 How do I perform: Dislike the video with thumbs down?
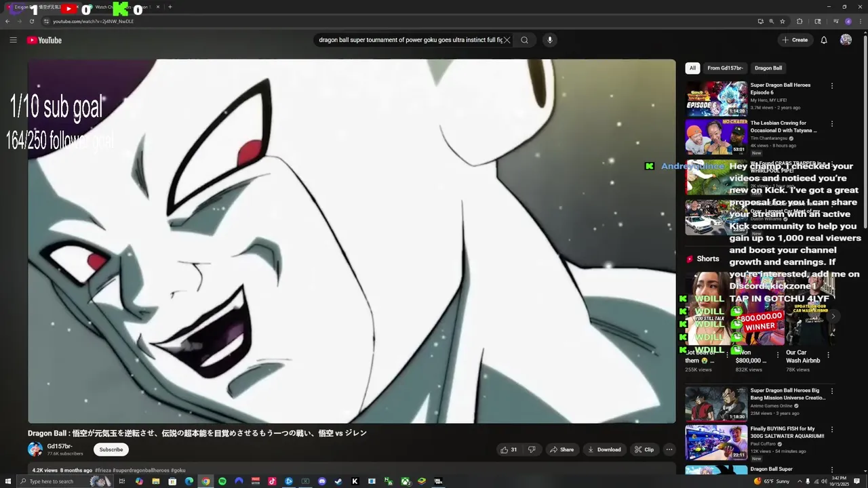[532, 449]
